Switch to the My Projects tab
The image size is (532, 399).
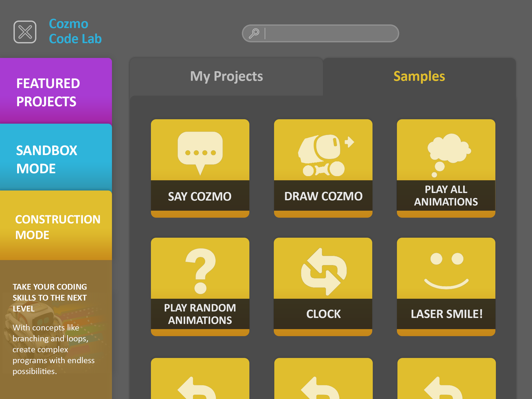pos(226,76)
